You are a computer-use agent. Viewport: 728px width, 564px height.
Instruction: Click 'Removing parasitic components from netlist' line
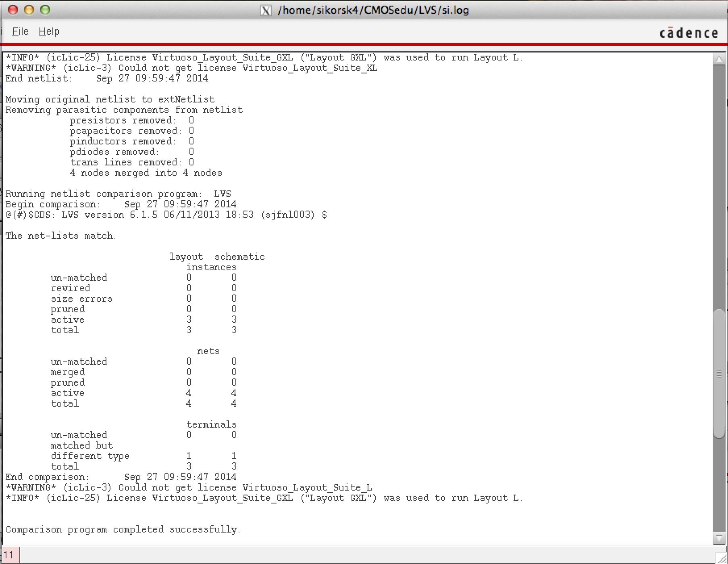124,110
